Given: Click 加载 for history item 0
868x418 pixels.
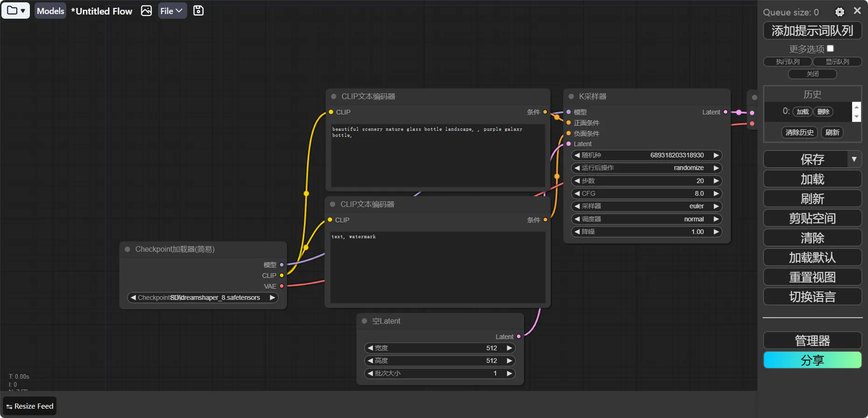Looking at the screenshot, I should click(803, 112).
